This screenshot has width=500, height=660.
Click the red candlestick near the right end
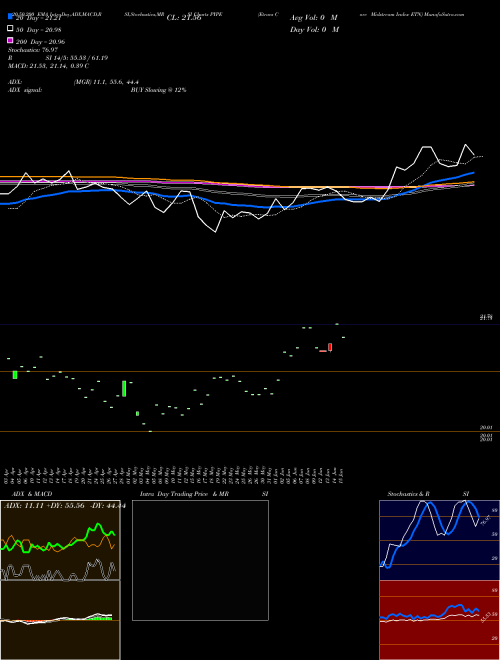pos(330,347)
